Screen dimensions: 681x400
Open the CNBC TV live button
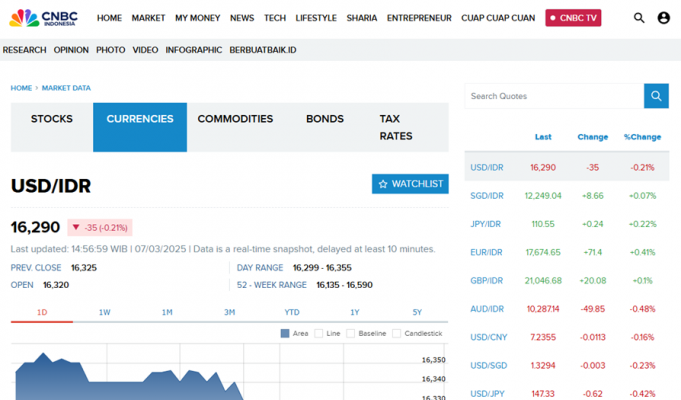[573, 18]
